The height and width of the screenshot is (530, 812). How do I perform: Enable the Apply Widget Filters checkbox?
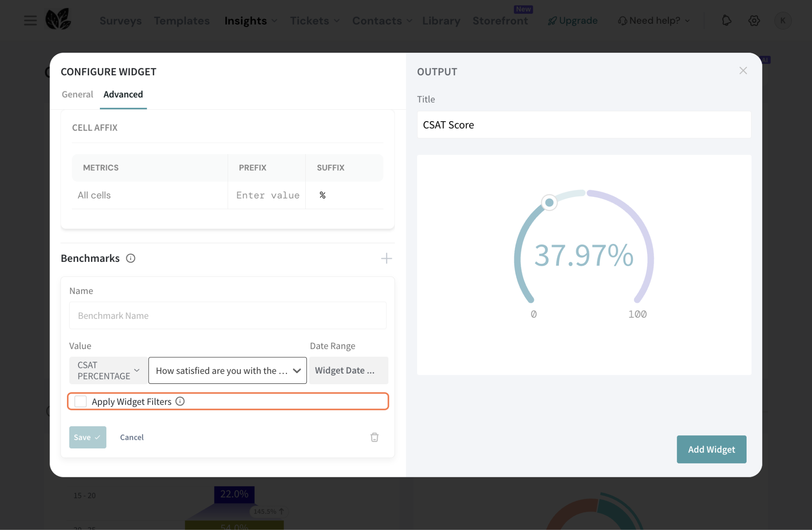[x=80, y=401]
